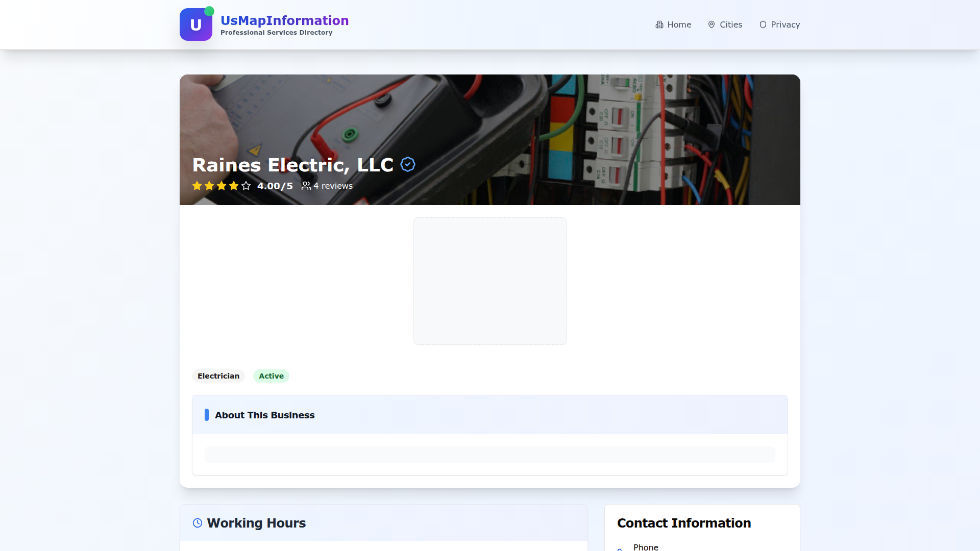Open the Privacy nav item

pos(779,24)
